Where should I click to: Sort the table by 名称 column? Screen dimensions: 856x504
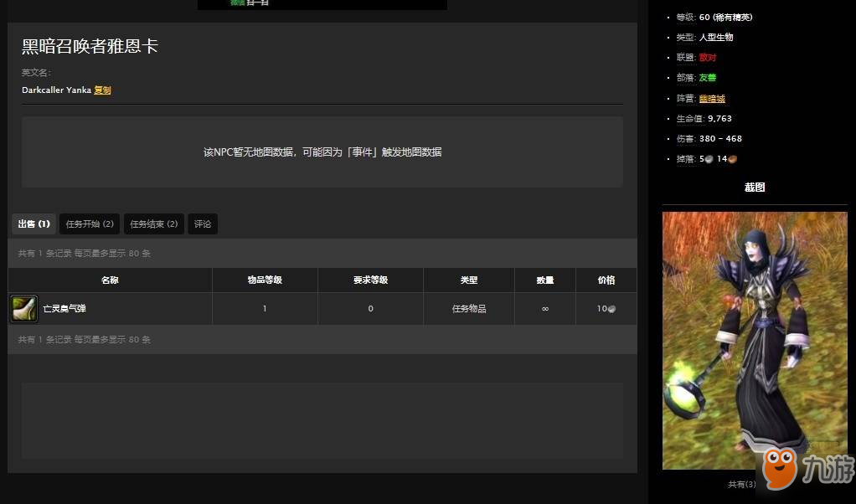click(110, 280)
